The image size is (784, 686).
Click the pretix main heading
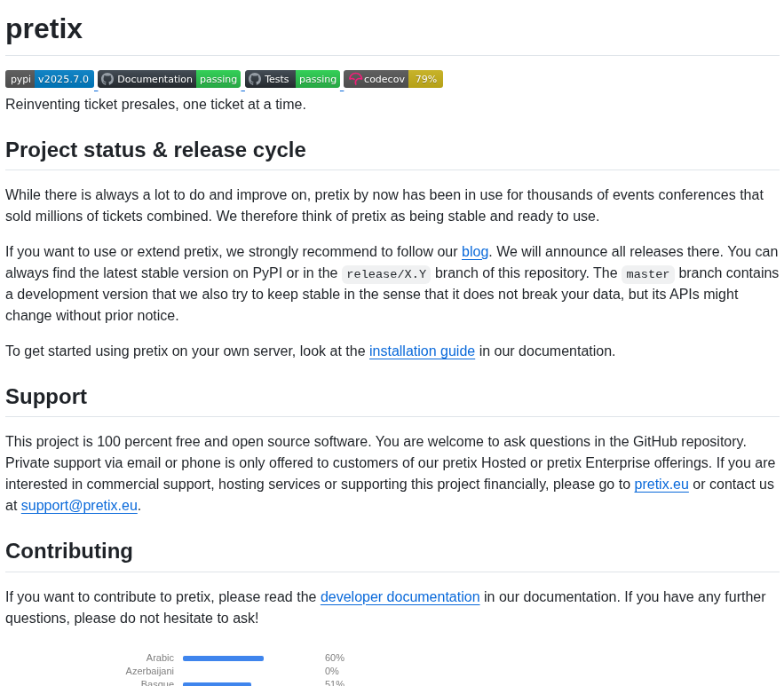44,28
